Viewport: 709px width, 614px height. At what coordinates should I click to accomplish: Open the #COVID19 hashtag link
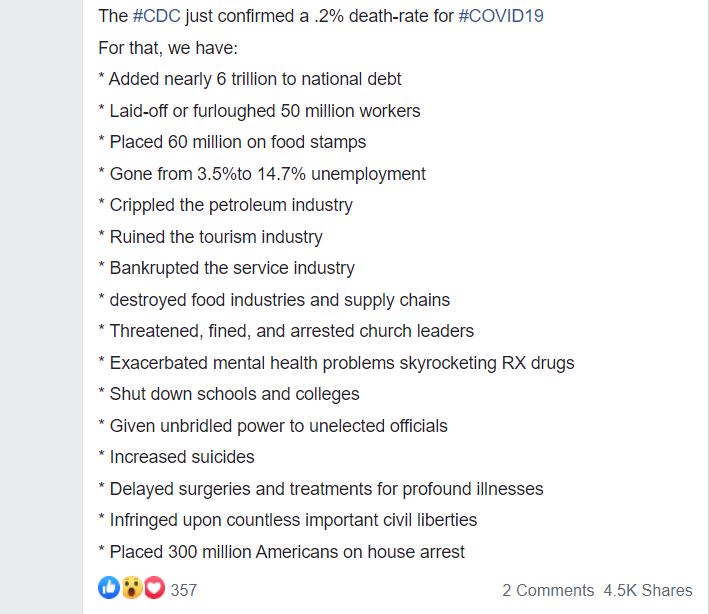pos(500,17)
